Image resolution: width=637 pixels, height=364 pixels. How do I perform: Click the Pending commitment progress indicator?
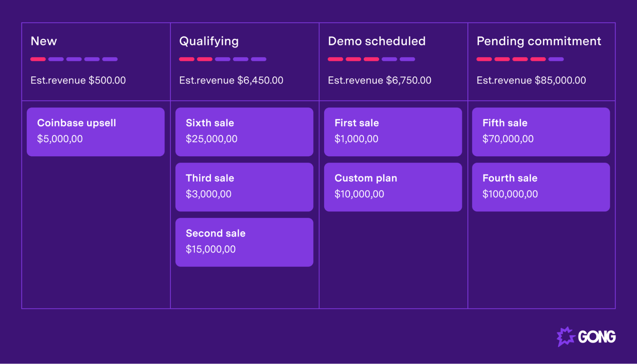pos(520,59)
